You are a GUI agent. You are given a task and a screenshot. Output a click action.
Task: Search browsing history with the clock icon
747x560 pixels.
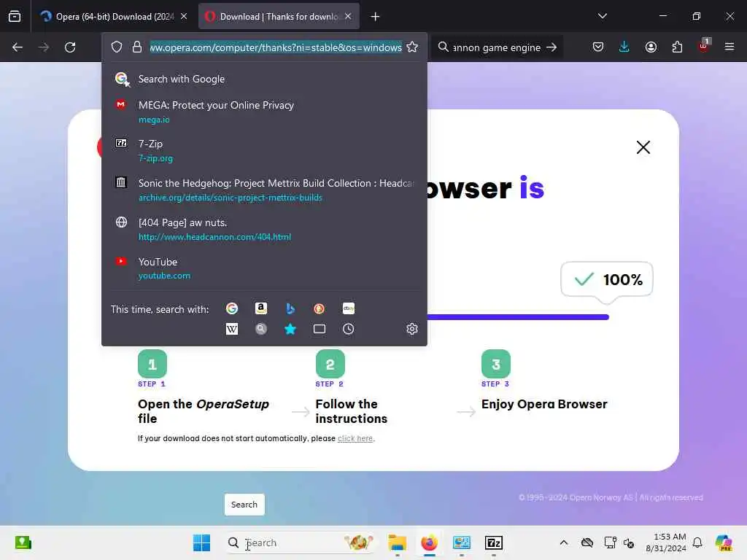pyautogui.click(x=348, y=329)
